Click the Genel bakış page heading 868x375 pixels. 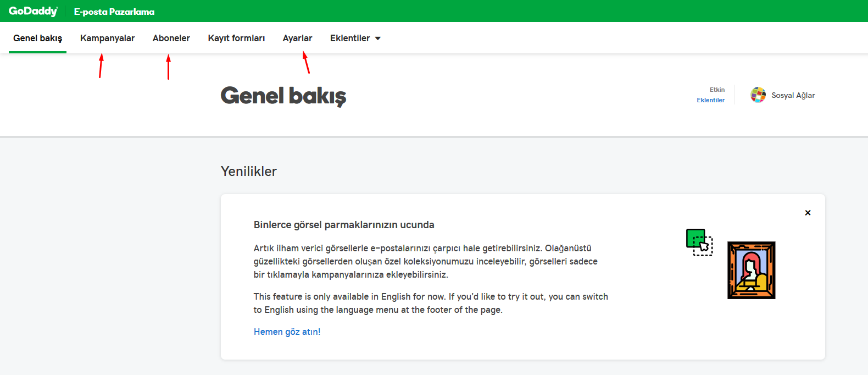[x=283, y=96]
